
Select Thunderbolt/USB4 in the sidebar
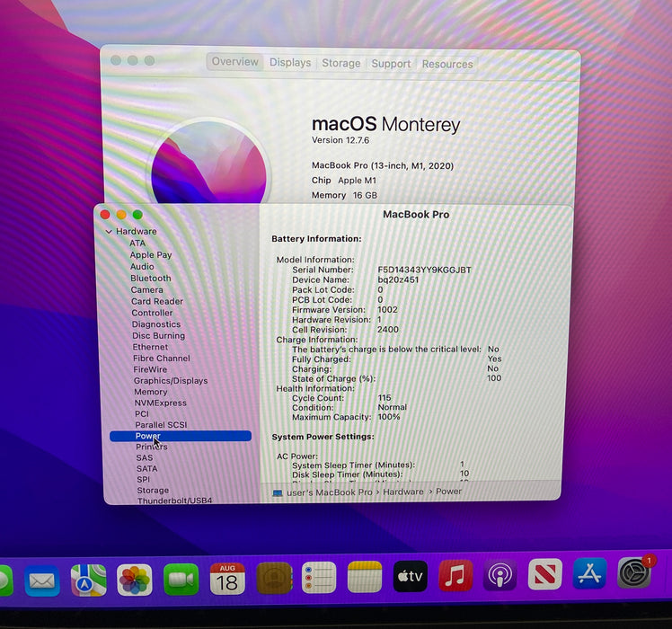175,501
